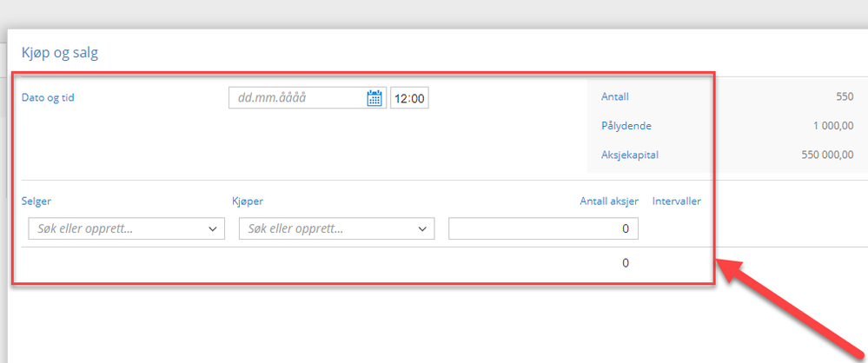Click the Kjøper column label
This screenshot has height=363, width=868.
pos(248,201)
